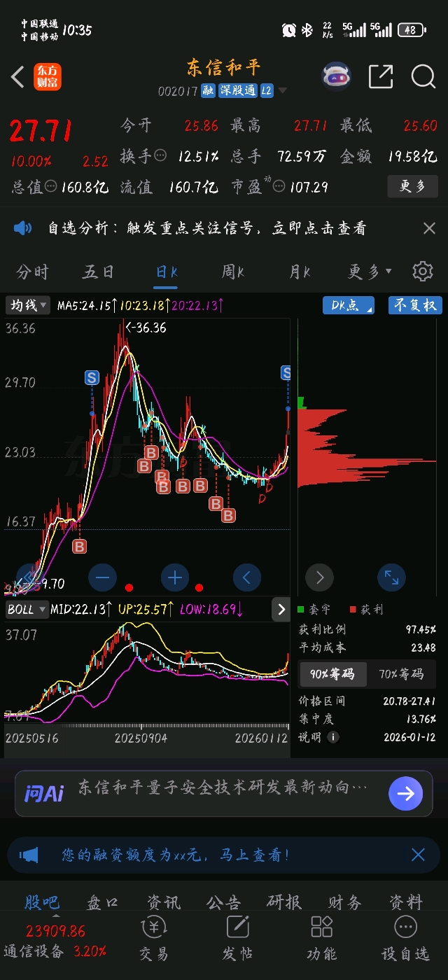This screenshot has height=980, width=448.
Task: Open the 不复权 adjustment dropdown
Action: (416, 305)
